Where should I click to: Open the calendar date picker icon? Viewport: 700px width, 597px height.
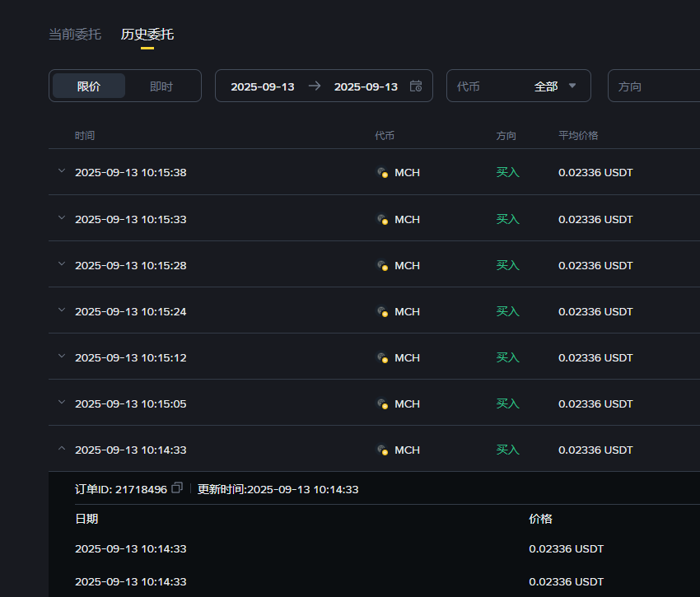pos(416,86)
